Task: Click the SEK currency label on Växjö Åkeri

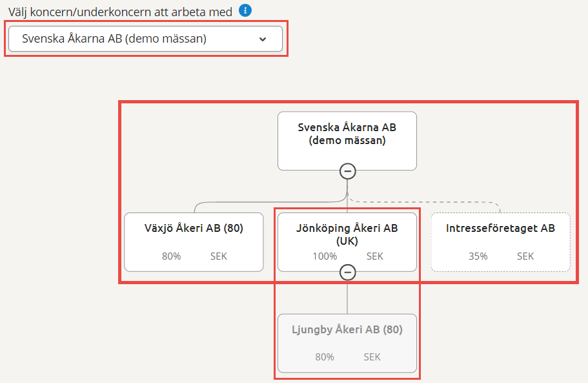Action: coord(219,256)
